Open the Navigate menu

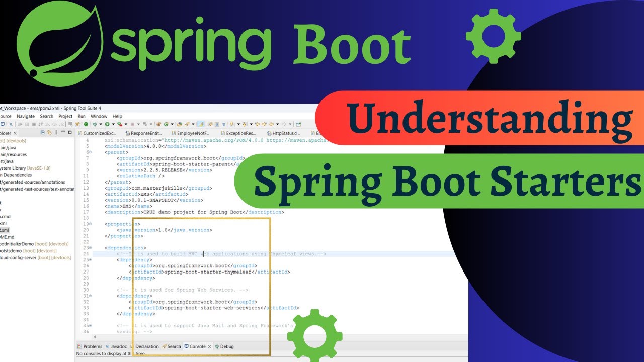point(26,116)
